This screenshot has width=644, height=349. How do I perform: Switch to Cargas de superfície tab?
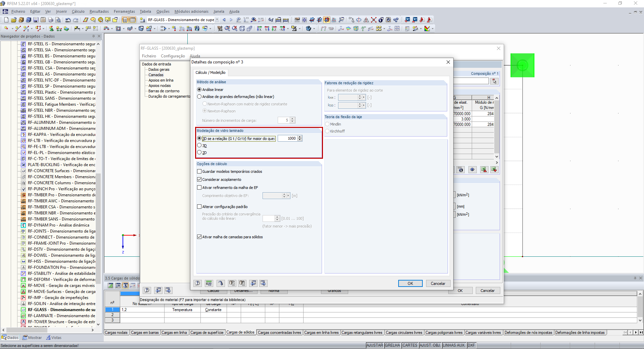pyautogui.click(x=207, y=333)
